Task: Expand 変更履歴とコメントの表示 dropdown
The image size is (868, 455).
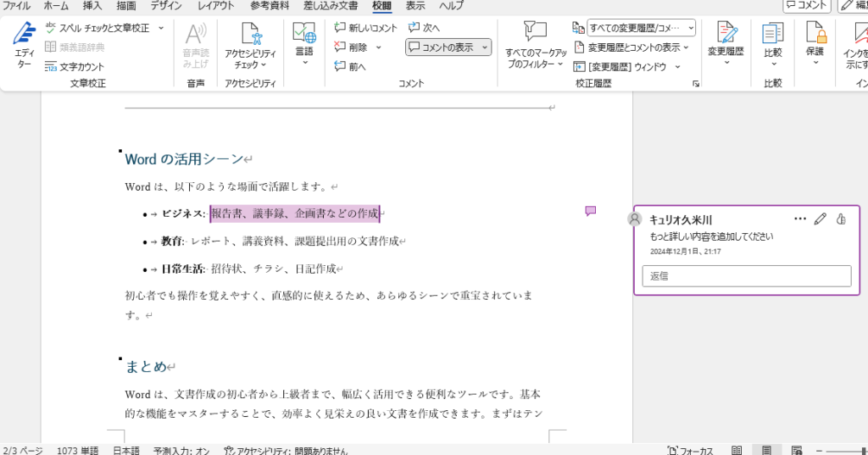Action: coord(686,47)
